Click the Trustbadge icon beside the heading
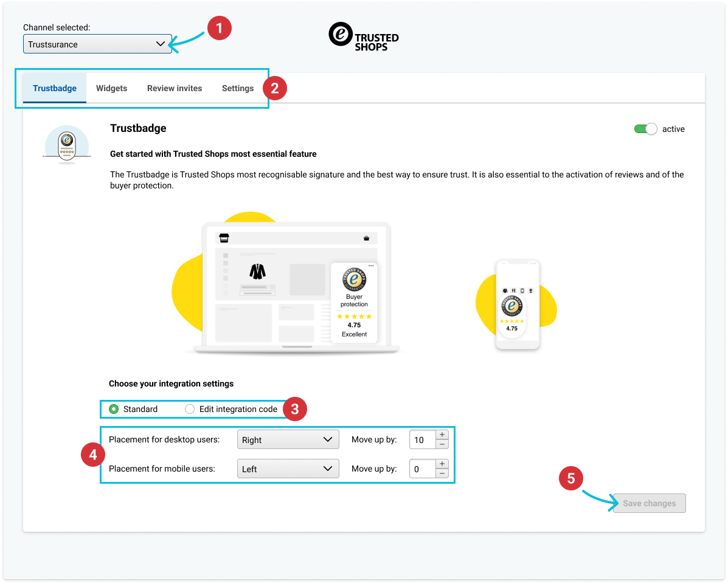Image resolution: width=728 pixels, height=584 pixels. [67, 145]
